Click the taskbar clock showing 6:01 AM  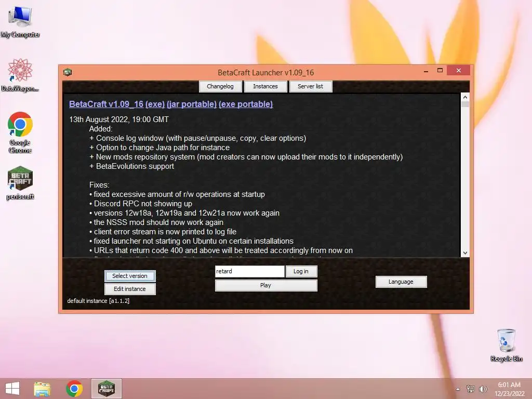pyautogui.click(x=509, y=389)
